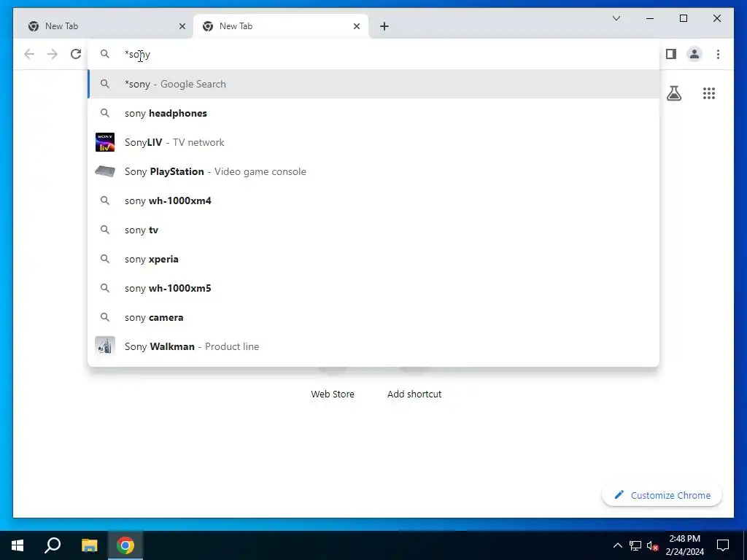The height and width of the screenshot is (560, 747).
Task: Open Customize Chrome button
Action: tap(662, 495)
